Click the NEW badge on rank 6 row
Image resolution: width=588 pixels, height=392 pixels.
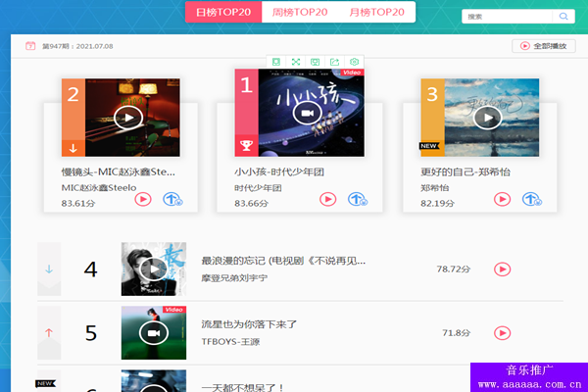click(45, 383)
